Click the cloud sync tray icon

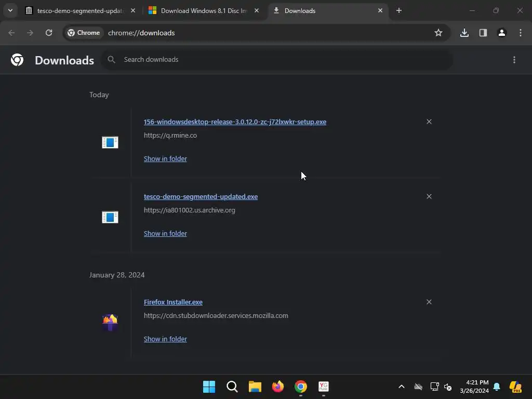(418, 387)
